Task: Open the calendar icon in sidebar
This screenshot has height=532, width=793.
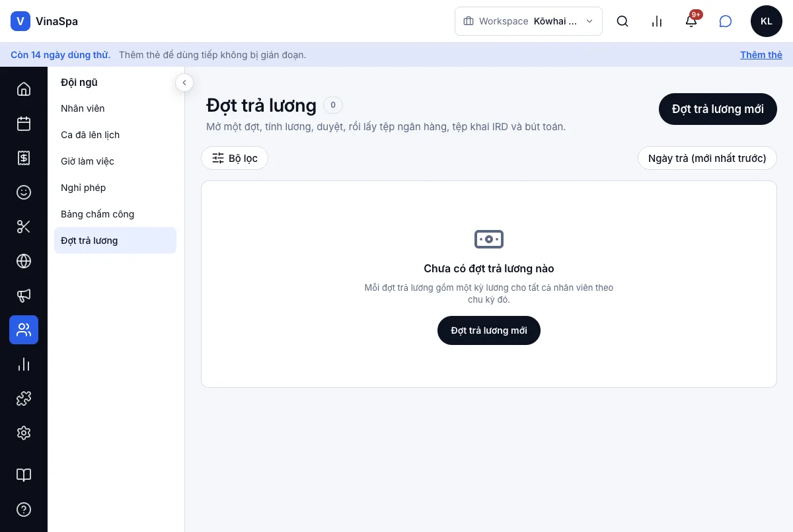Action: coord(24,124)
